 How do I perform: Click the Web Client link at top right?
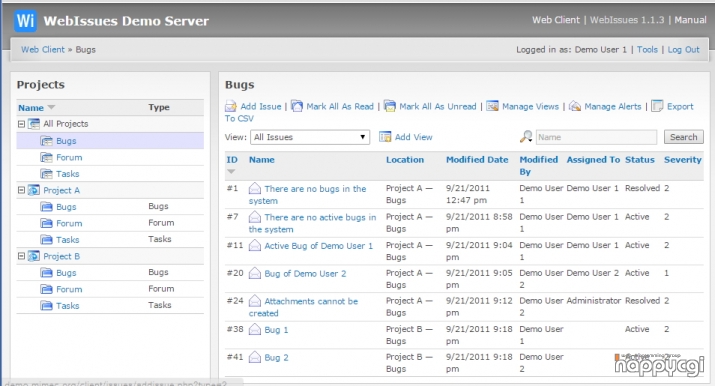point(556,20)
